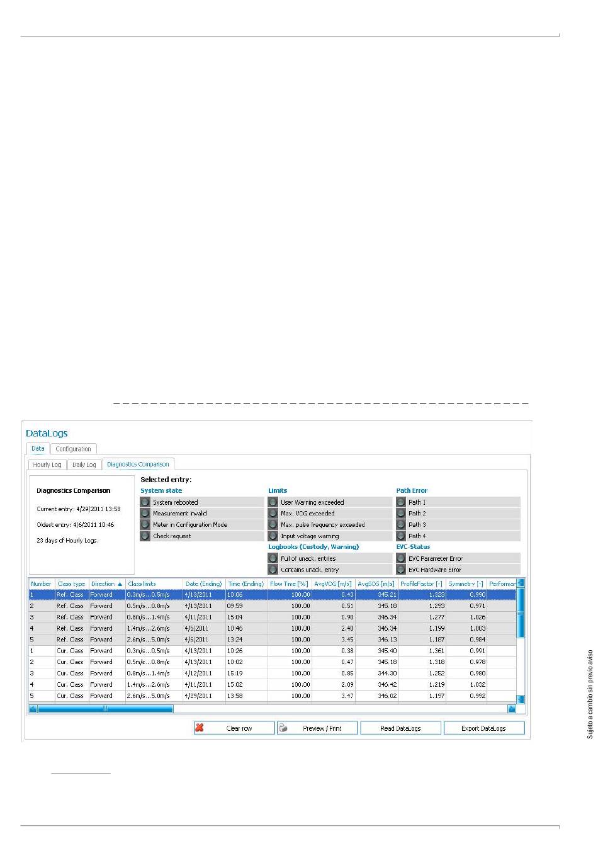Click the Read DataLogs button
The image size is (598, 868).
coord(401,728)
